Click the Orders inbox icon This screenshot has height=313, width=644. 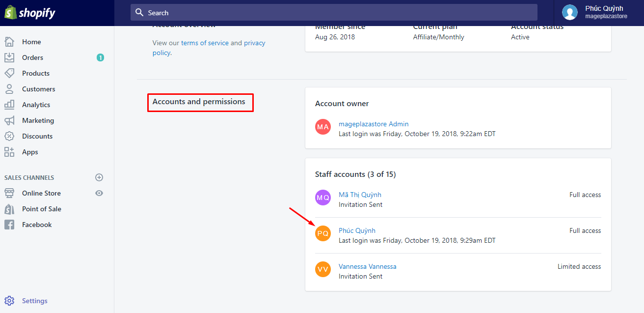tap(9, 57)
